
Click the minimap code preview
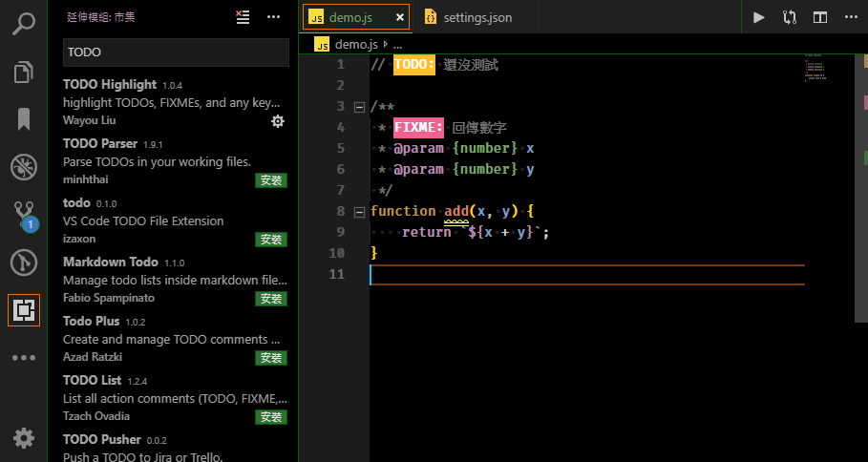point(815,69)
